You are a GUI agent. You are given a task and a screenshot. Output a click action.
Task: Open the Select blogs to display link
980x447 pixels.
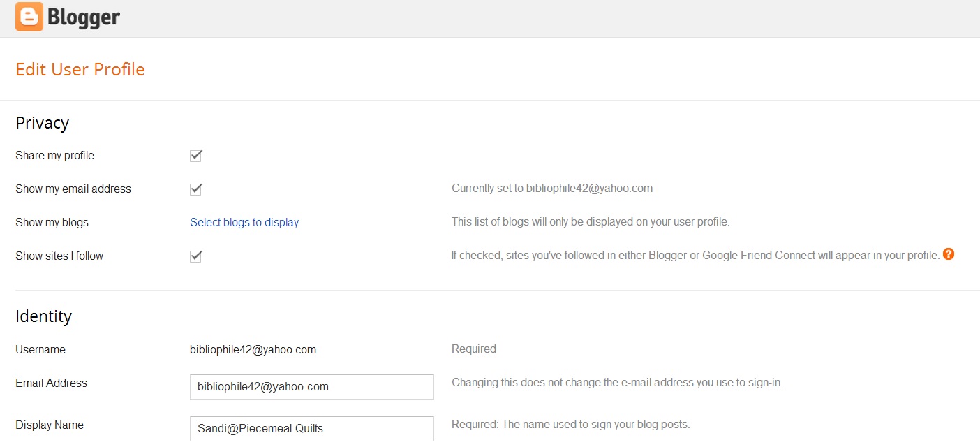244,223
